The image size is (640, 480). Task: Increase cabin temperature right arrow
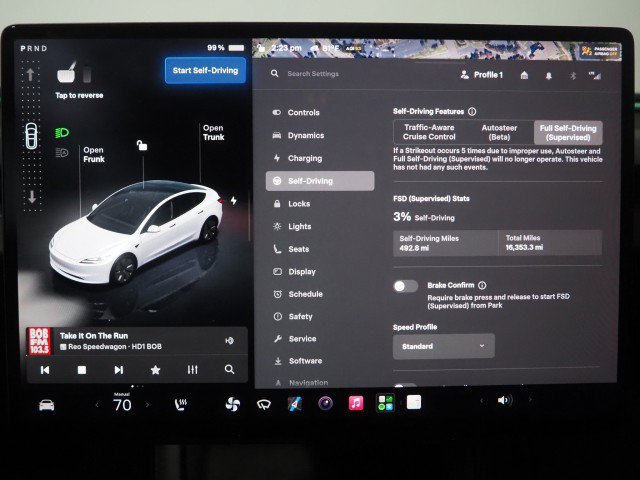point(147,405)
